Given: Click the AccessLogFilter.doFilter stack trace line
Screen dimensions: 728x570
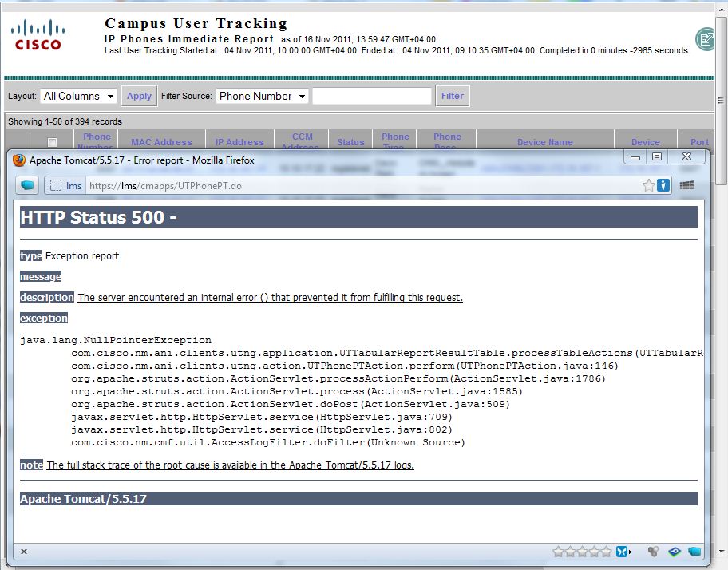Looking at the screenshot, I should click(x=268, y=442).
